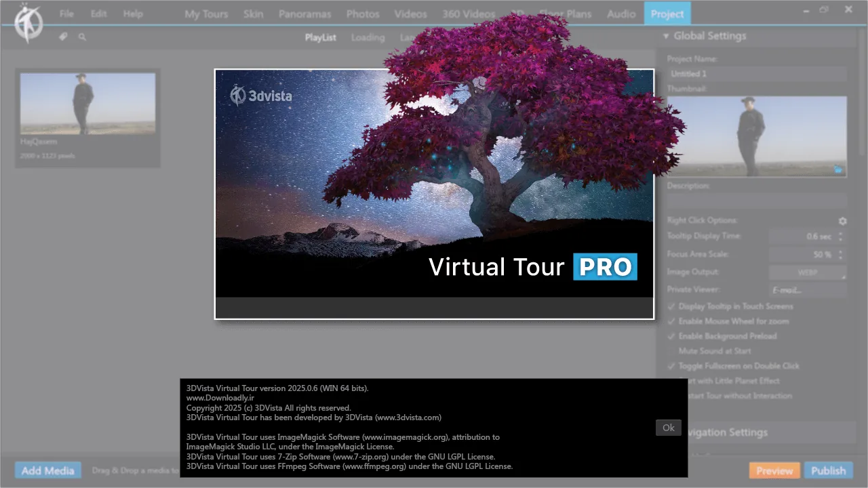Click the Preview button

click(x=774, y=470)
